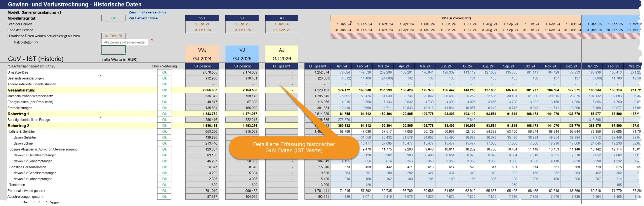Open the Zum Inhaltsverzeichnis link
This screenshot has width=644, height=206.
(147, 12)
